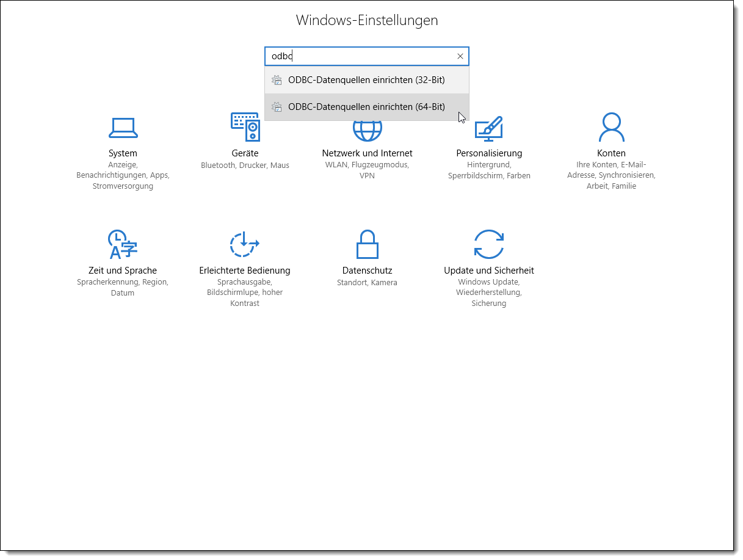Click the Zeit und Sprache title
This screenshot has height=560, width=743.
coord(122,271)
